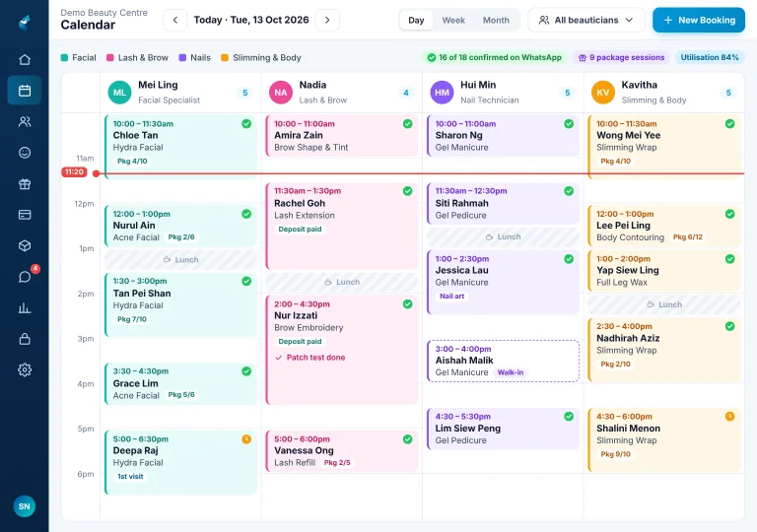Open the lock-shaped bag icon in sidebar
Screen dimensions: 757x532
coord(25,339)
